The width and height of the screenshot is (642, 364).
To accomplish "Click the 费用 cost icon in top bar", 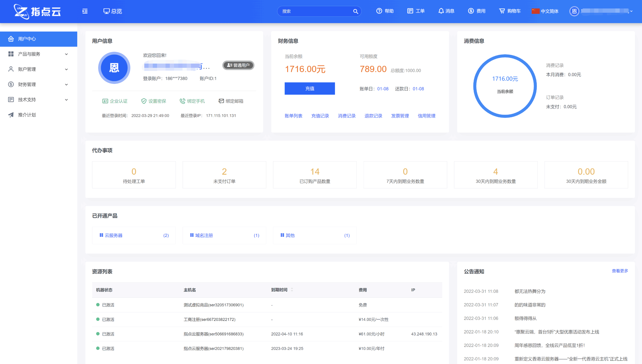I will click(471, 11).
